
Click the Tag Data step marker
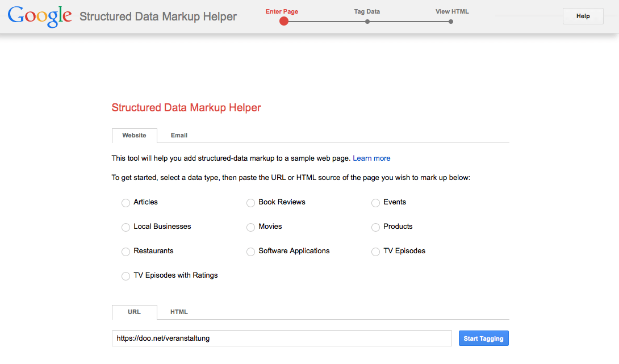tap(367, 22)
